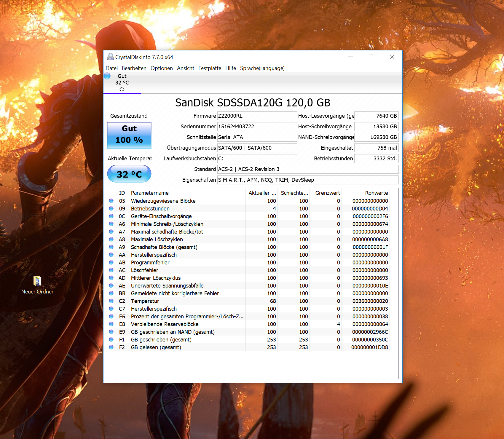Click the Aktueller column header
The width and height of the screenshot is (504, 439).
261,193
